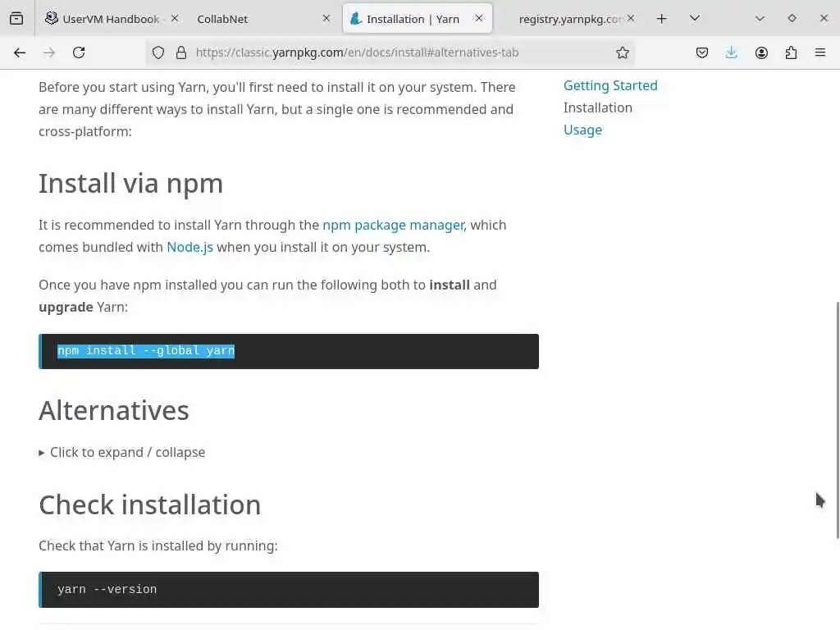
Task: Open the application hamburger menu
Action: pyautogui.click(x=820, y=52)
